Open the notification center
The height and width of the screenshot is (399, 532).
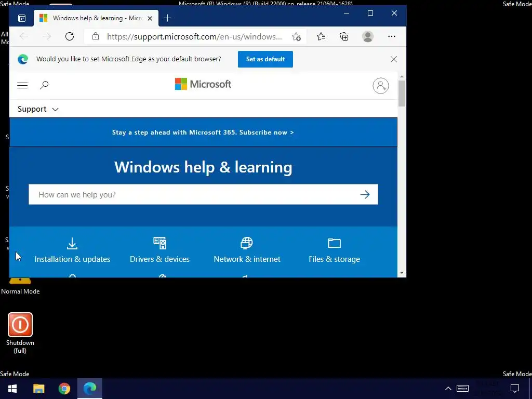point(515,389)
